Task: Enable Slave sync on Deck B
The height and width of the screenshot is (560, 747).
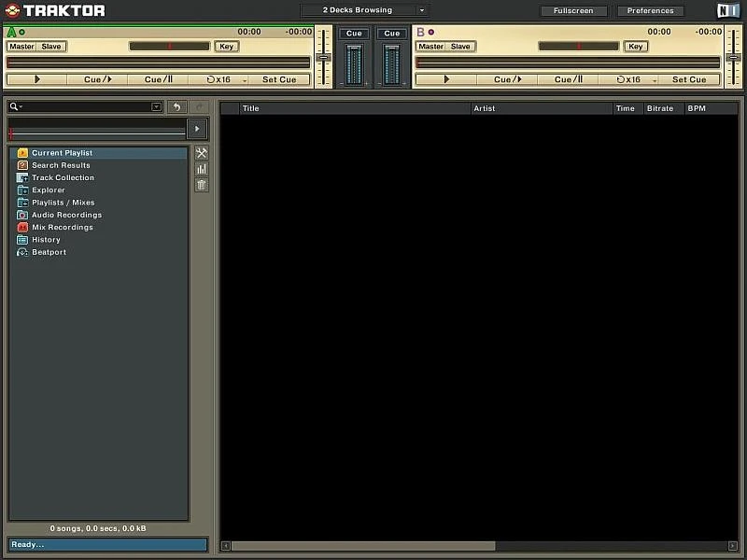Action: tap(460, 47)
